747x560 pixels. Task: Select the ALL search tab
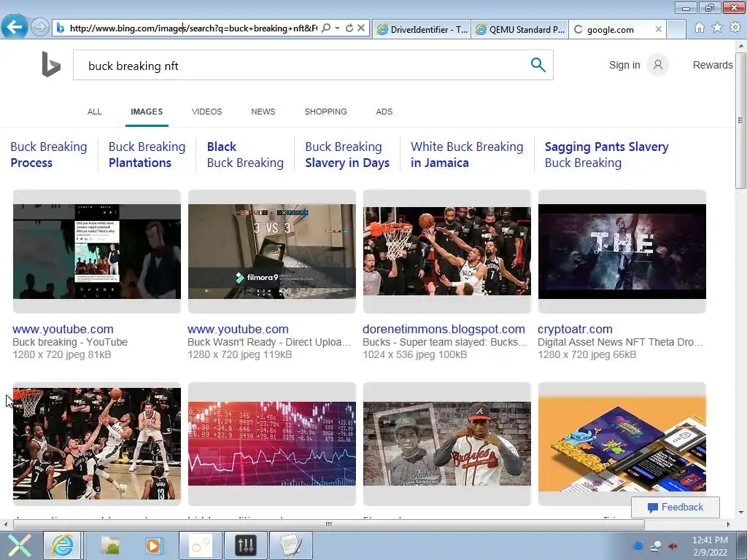pos(94,112)
